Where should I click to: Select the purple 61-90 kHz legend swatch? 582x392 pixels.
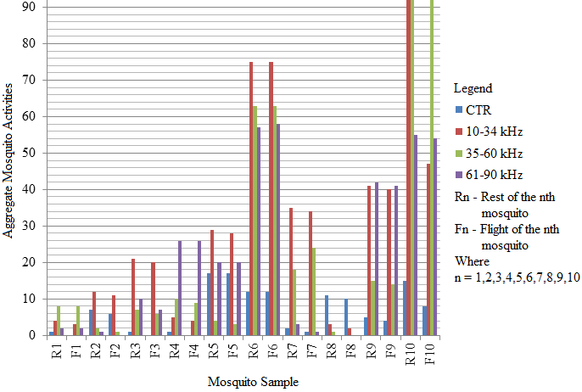click(x=459, y=176)
